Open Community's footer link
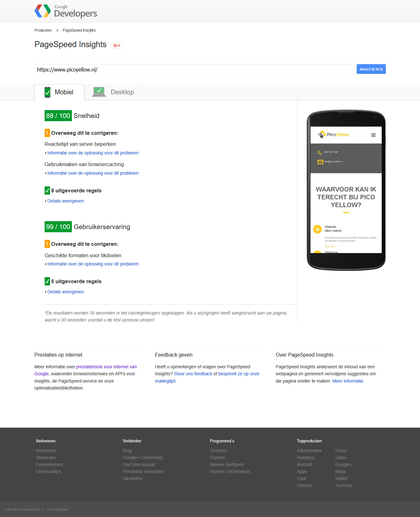 (x=48, y=471)
